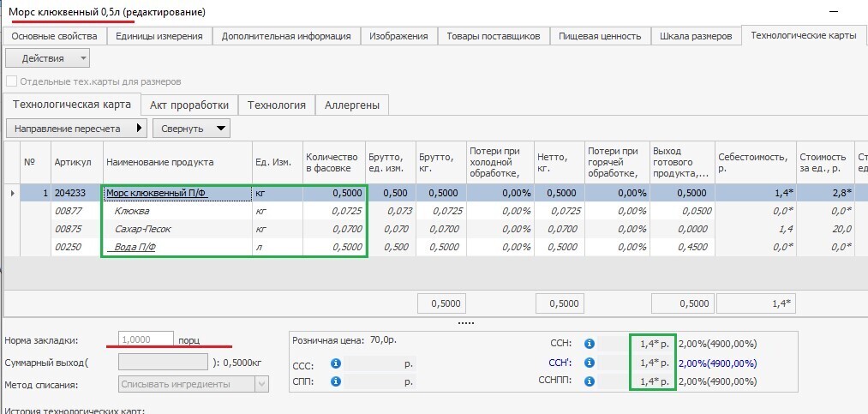Click the info icon beside ССНПП
This screenshot has width=868, height=414.
click(590, 380)
